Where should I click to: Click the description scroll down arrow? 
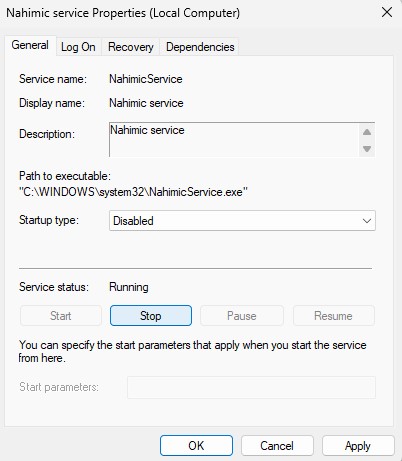pos(367,149)
